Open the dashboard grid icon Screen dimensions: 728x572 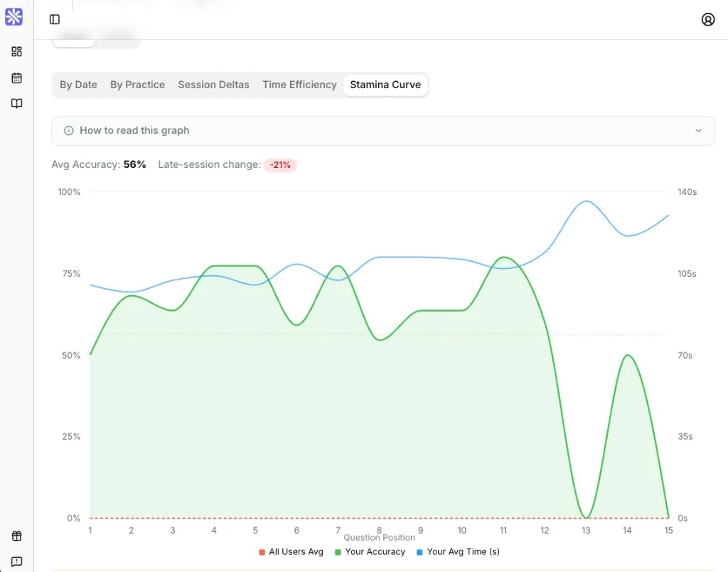click(x=17, y=51)
